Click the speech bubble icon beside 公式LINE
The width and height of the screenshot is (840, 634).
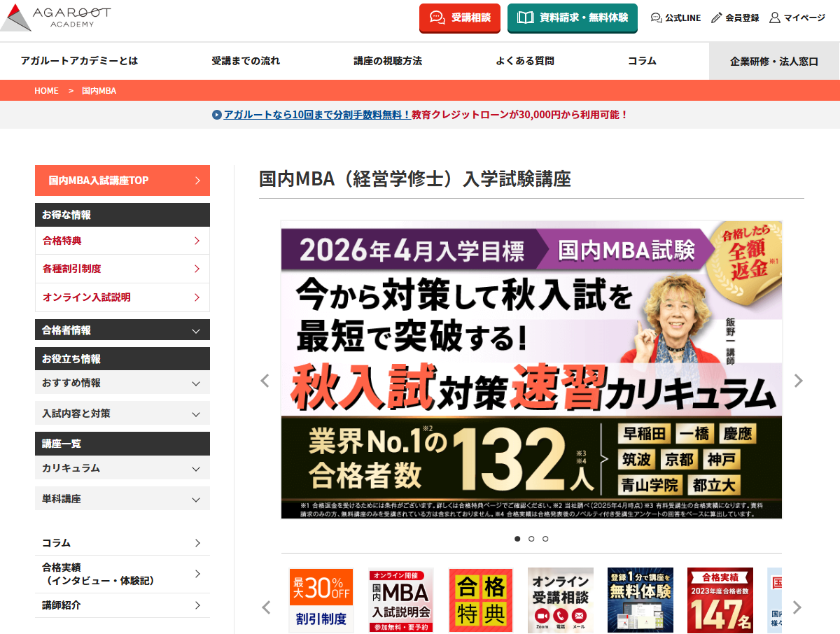[656, 18]
